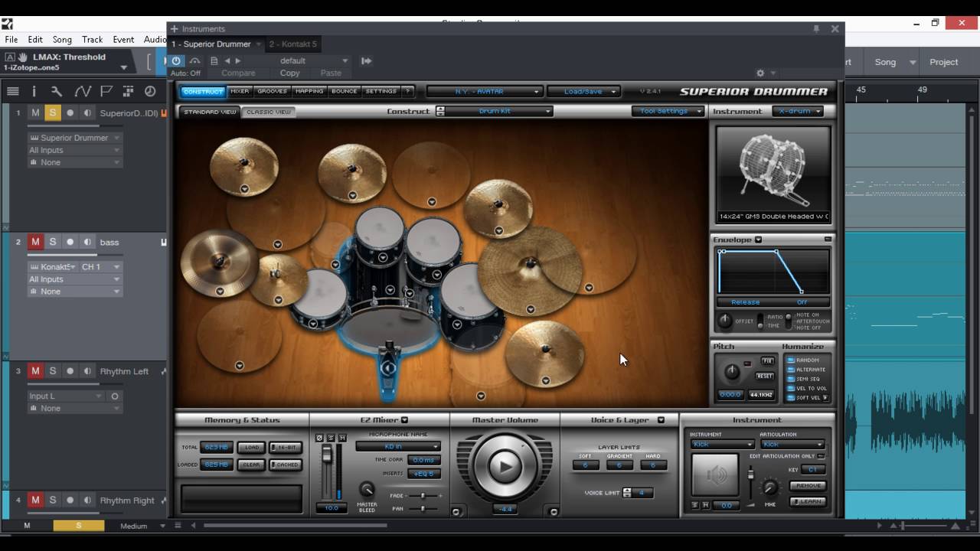Click the wrench options icon
980x551 pixels.
[56, 91]
